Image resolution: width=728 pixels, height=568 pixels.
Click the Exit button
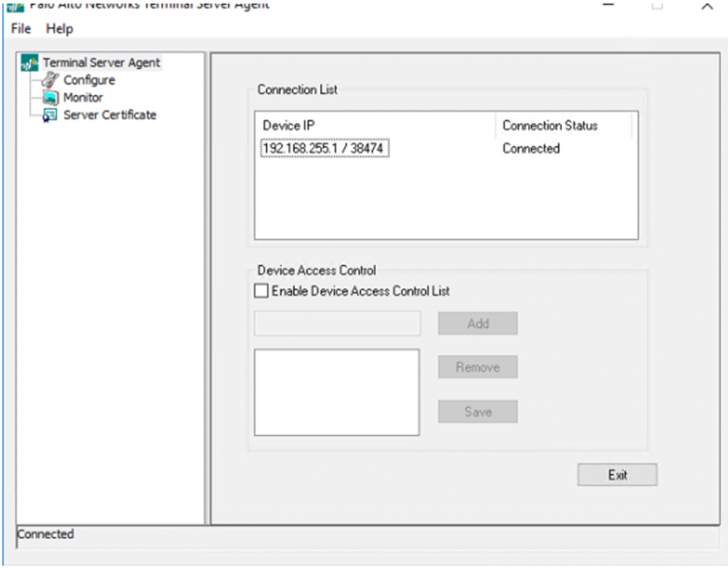click(x=617, y=475)
